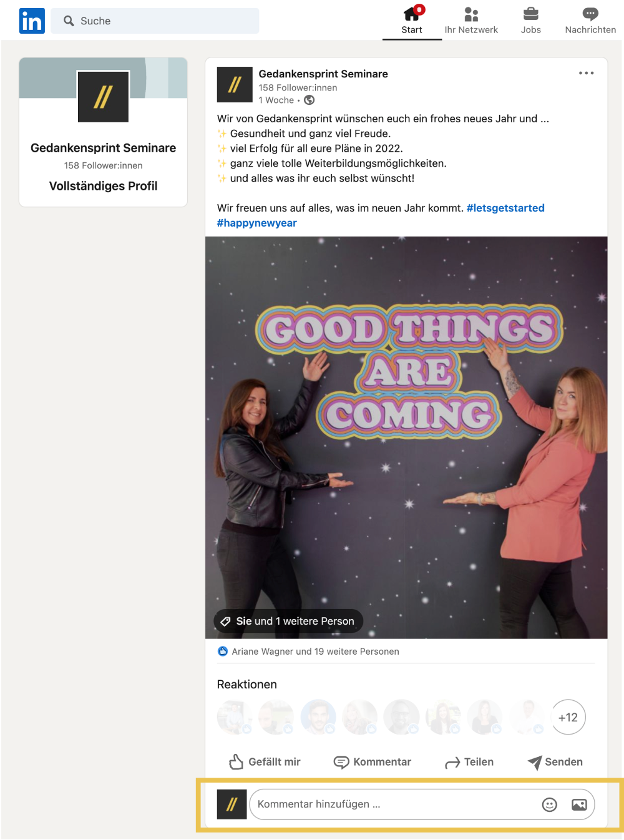Share the post via Teilen
The image size is (624, 840).
469,761
